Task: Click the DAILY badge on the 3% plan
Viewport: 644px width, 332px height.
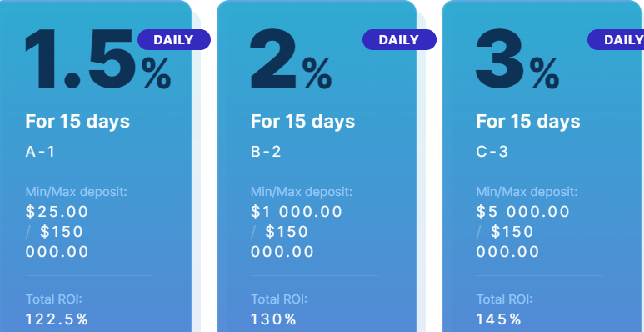Action: coord(616,39)
